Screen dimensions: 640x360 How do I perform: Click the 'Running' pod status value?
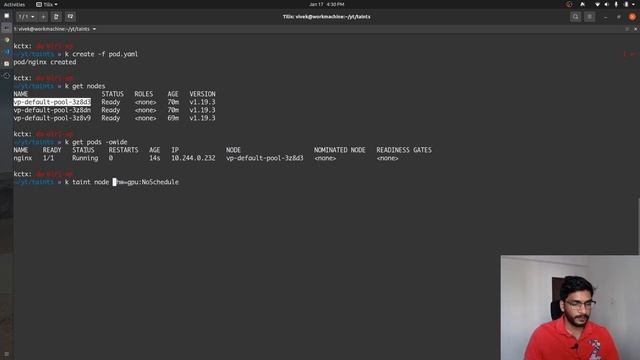coord(85,158)
